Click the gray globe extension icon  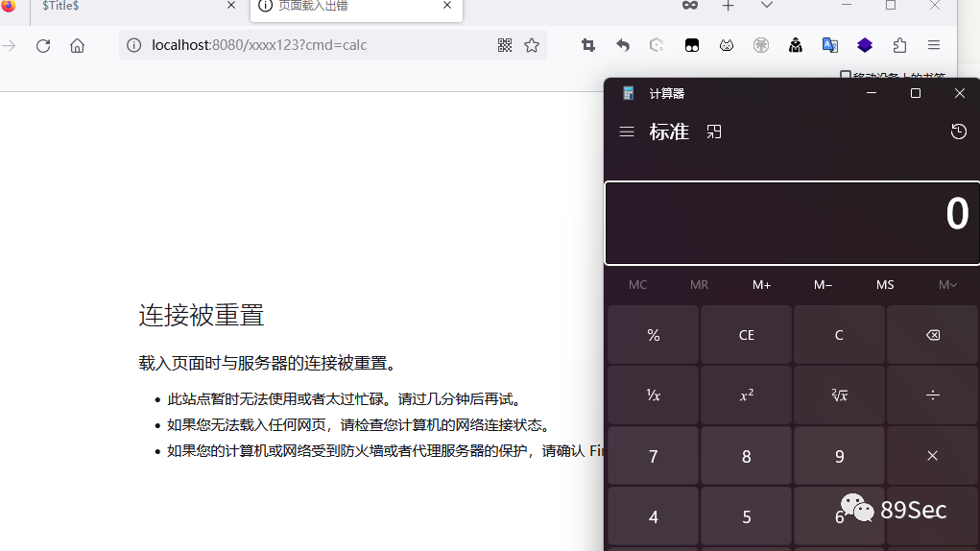click(x=760, y=45)
